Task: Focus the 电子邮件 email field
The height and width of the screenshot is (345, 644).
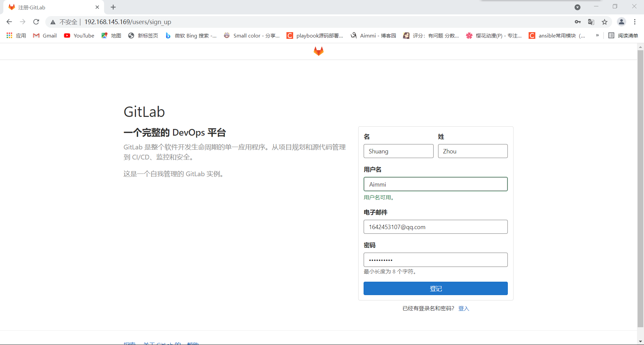Action: coord(435,227)
